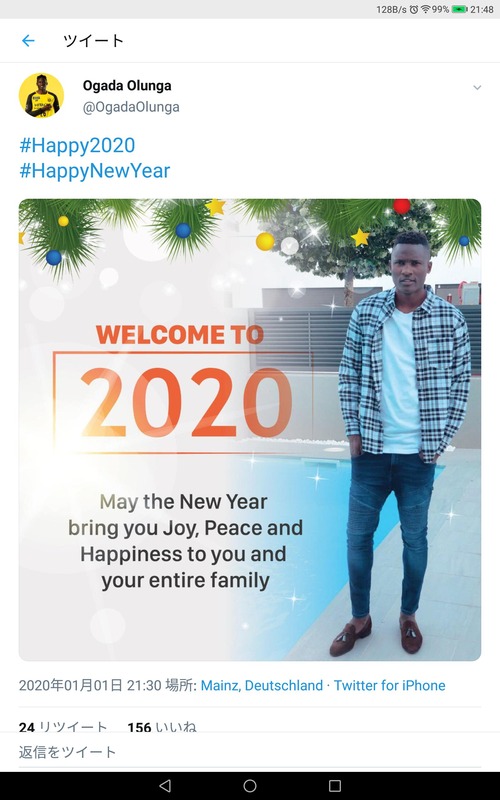This screenshot has width=500, height=800.
Task: Open the #HappyNewYear hashtag
Action: point(94,171)
